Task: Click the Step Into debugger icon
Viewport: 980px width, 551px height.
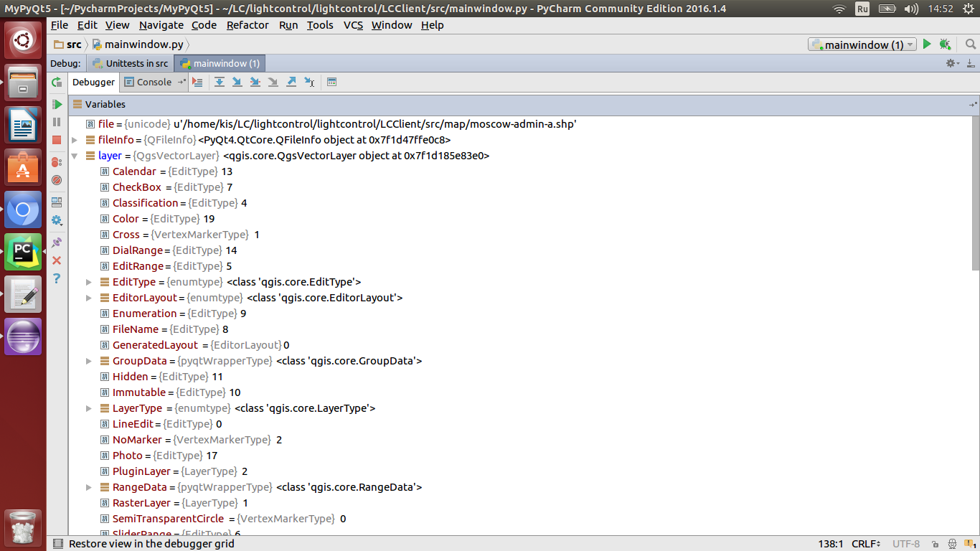Action: (x=237, y=82)
